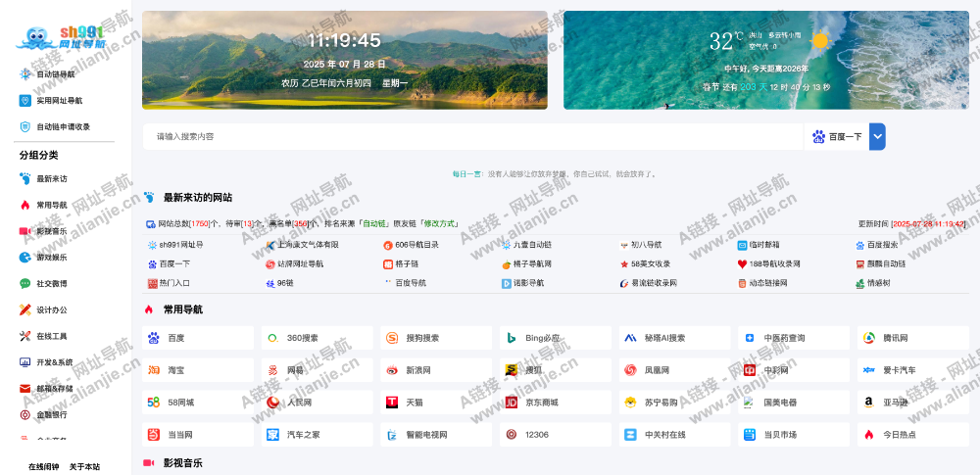Open the 淘宝 site tile
Screen dimensions: 980x475
198,370
